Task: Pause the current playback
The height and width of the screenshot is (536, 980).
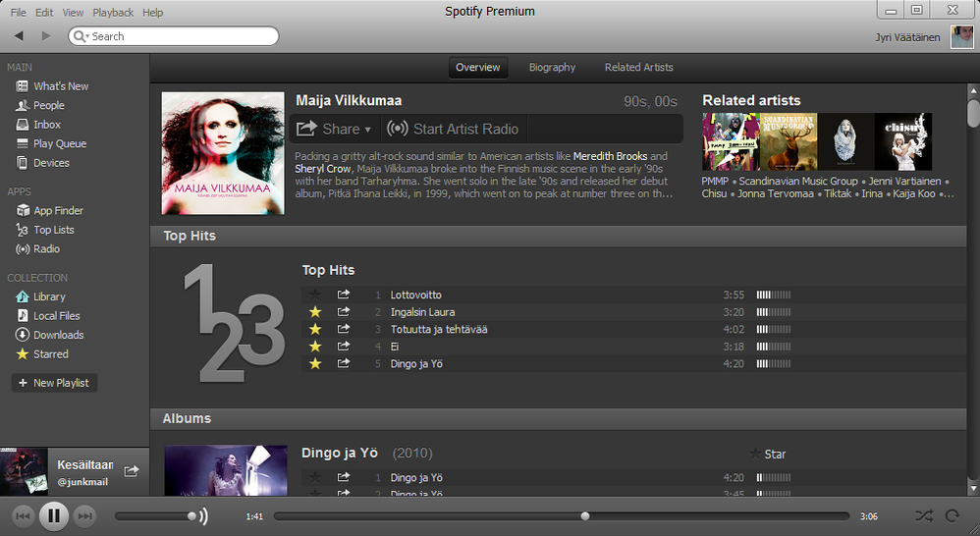Action: click(x=54, y=516)
